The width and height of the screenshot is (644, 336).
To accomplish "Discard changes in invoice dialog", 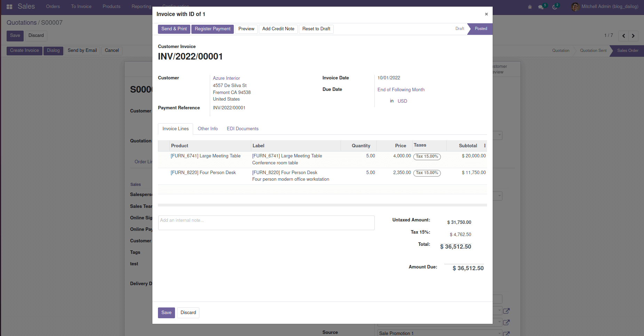I will tap(188, 313).
